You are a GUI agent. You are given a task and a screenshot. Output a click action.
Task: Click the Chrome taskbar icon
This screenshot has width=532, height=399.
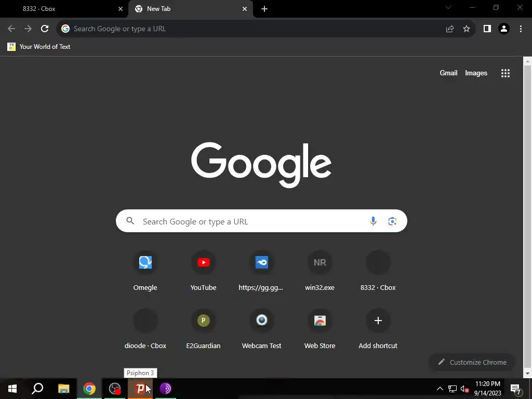pos(89,389)
